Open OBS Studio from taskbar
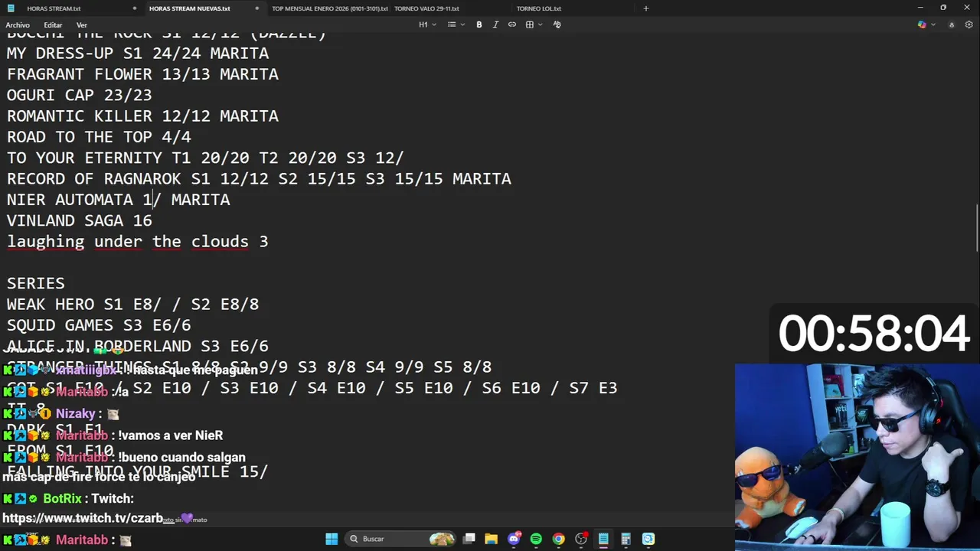980x551 pixels. (x=581, y=539)
